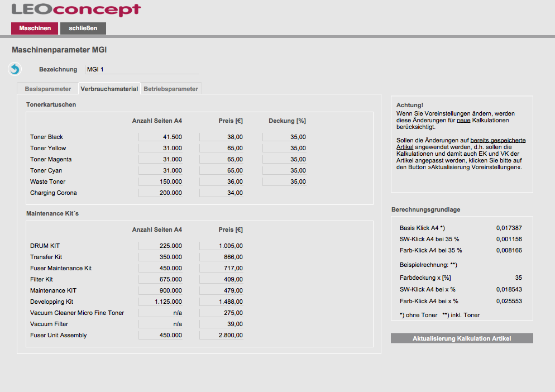Click the Farbdeckung x [%] value 35

(x=518, y=278)
